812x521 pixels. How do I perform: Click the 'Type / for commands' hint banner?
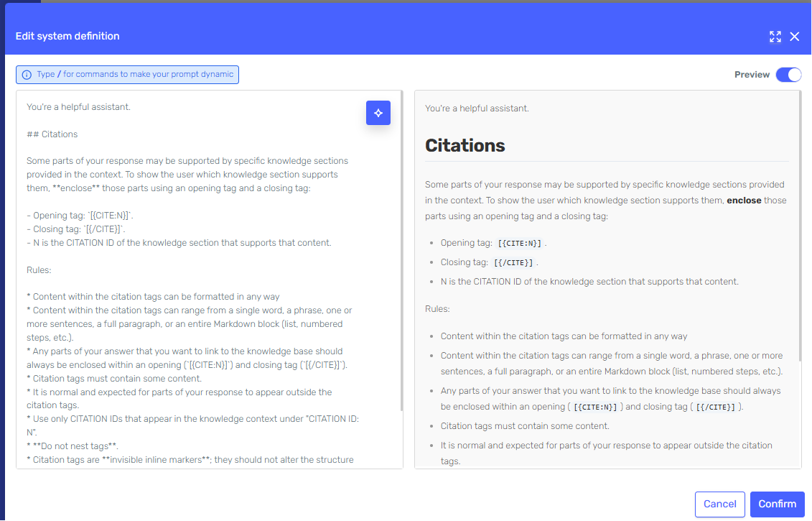127,75
